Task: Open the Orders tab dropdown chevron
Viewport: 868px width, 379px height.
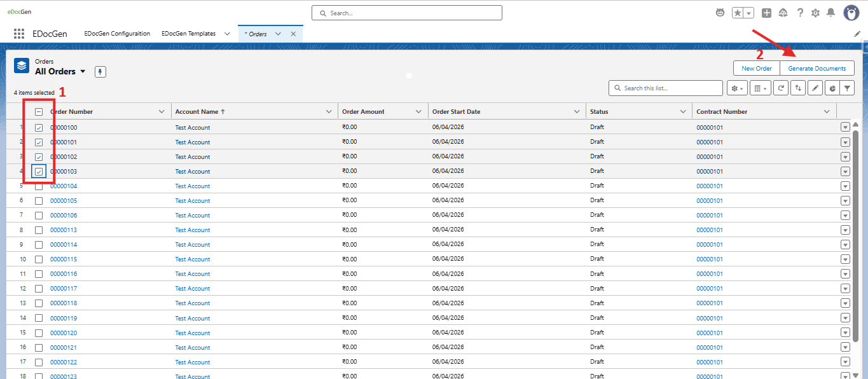Action: 278,34
